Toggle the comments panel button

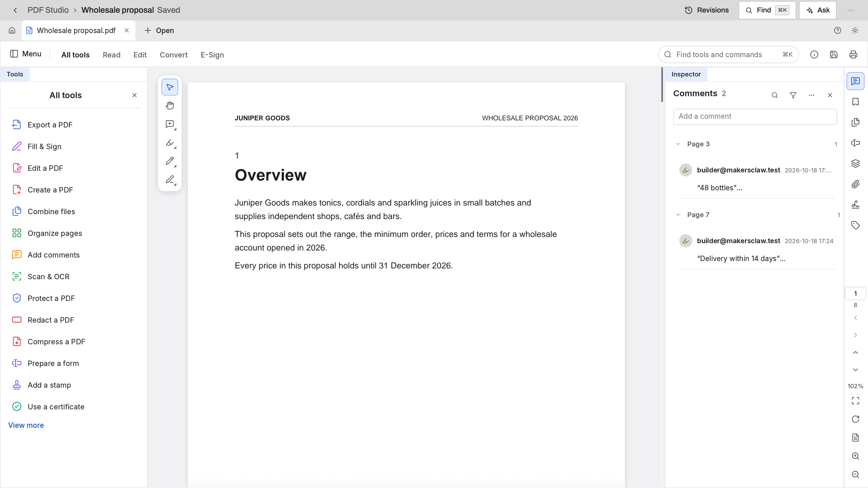(855, 81)
